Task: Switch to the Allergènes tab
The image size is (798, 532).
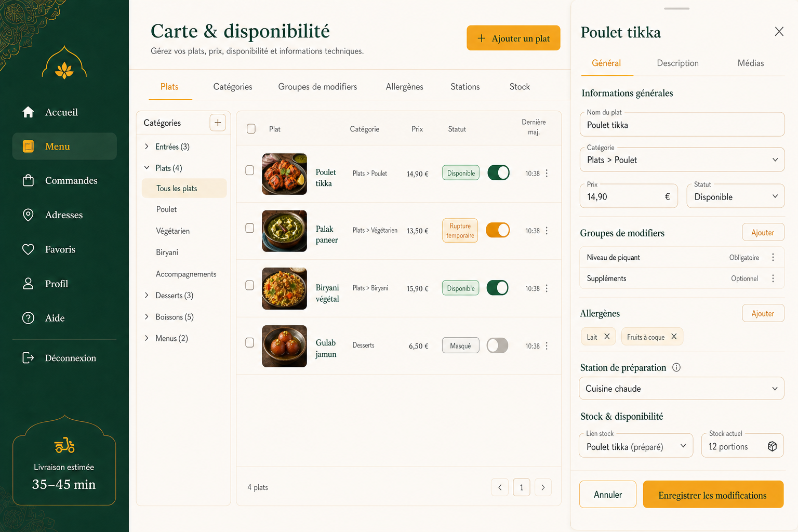Action: point(404,87)
